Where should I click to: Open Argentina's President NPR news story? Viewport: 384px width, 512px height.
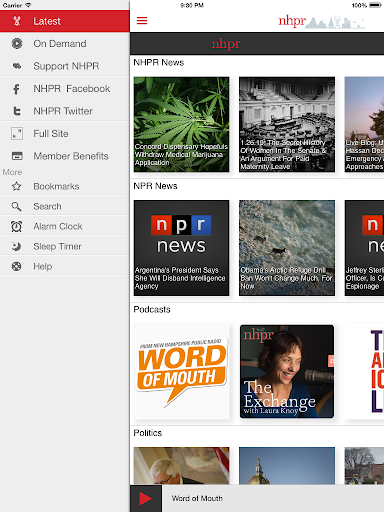[181, 248]
